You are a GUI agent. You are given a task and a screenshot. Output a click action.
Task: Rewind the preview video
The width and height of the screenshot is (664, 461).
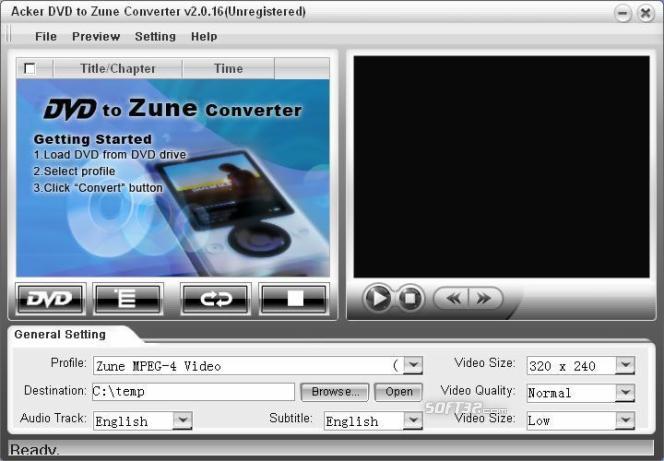pos(452,298)
